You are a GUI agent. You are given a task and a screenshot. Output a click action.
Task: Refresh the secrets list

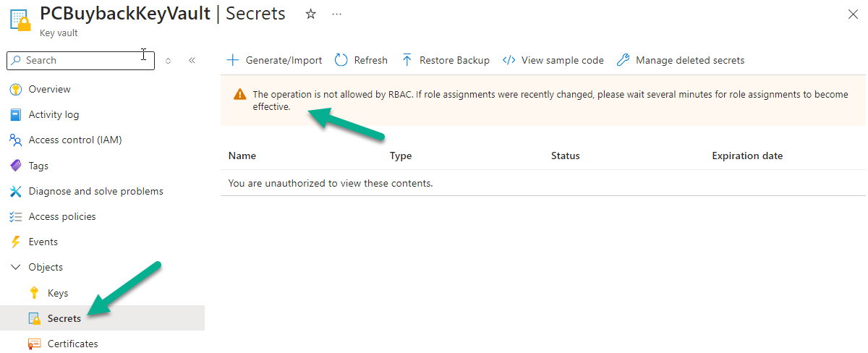click(361, 61)
